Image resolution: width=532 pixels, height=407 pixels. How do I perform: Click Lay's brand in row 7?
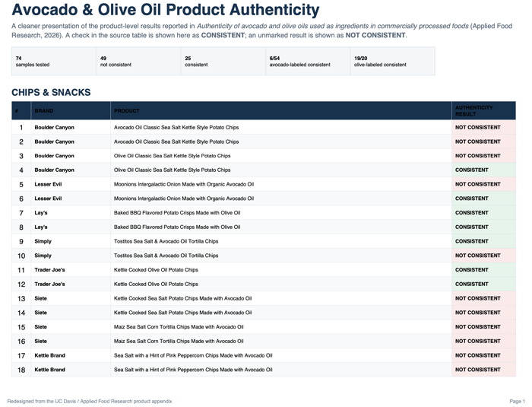(41, 213)
